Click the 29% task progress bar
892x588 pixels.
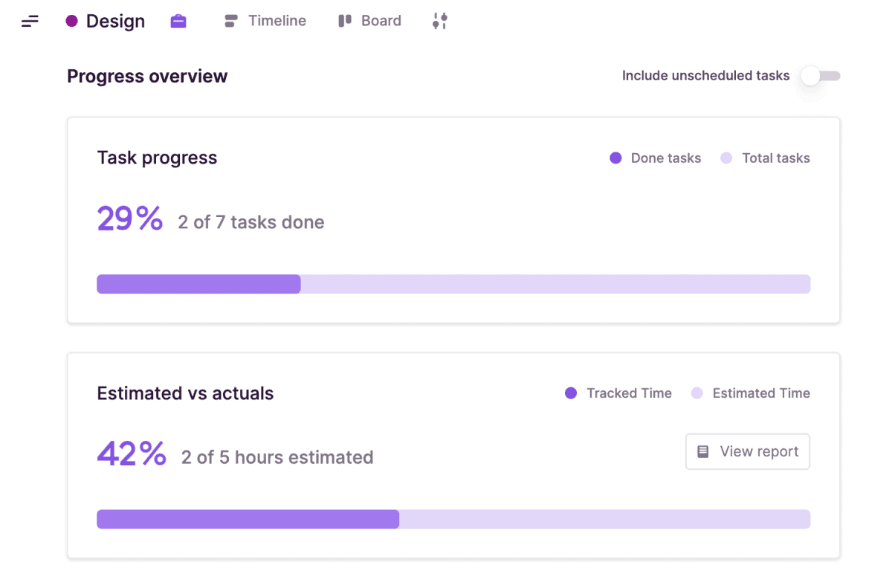pos(453,283)
